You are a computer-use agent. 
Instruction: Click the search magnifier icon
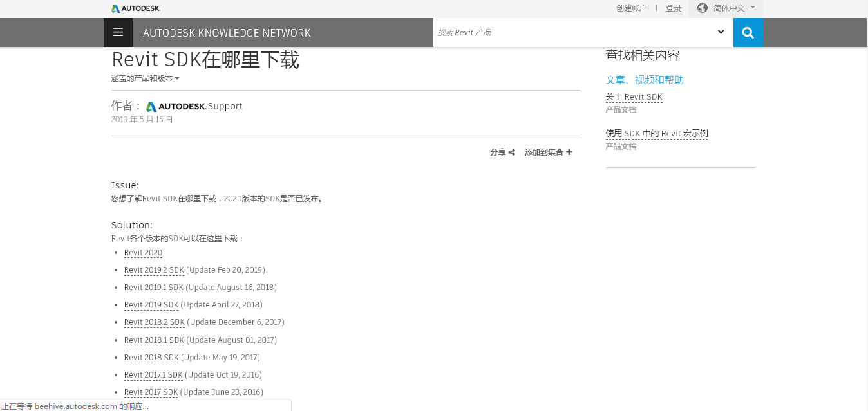point(748,32)
